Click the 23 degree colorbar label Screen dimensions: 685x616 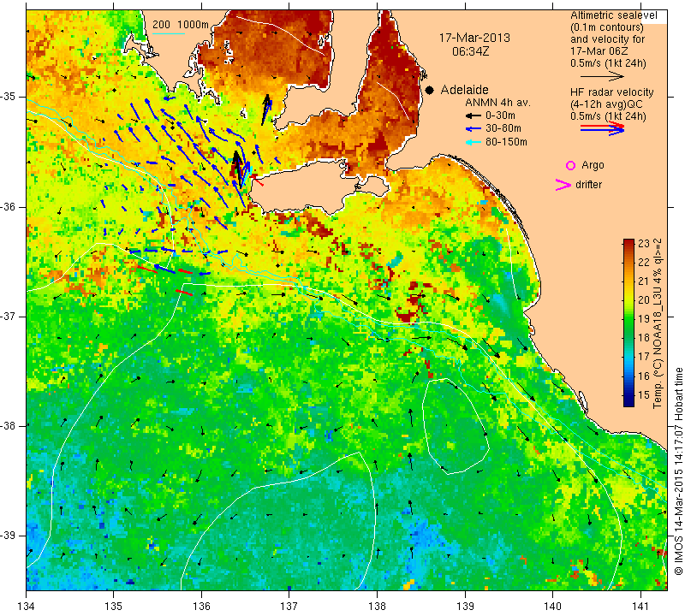pyautogui.click(x=644, y=244)
